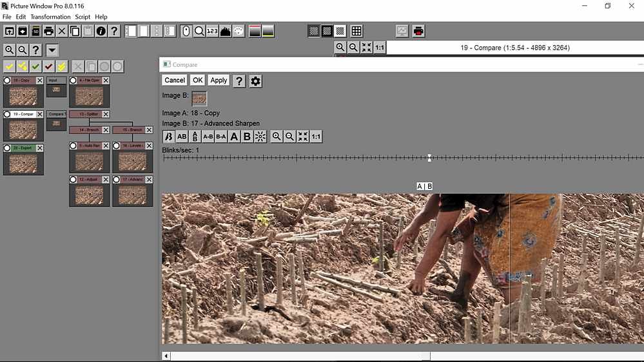
Task: Click the Blinks/sec slider handle
Action: point(430,158)
